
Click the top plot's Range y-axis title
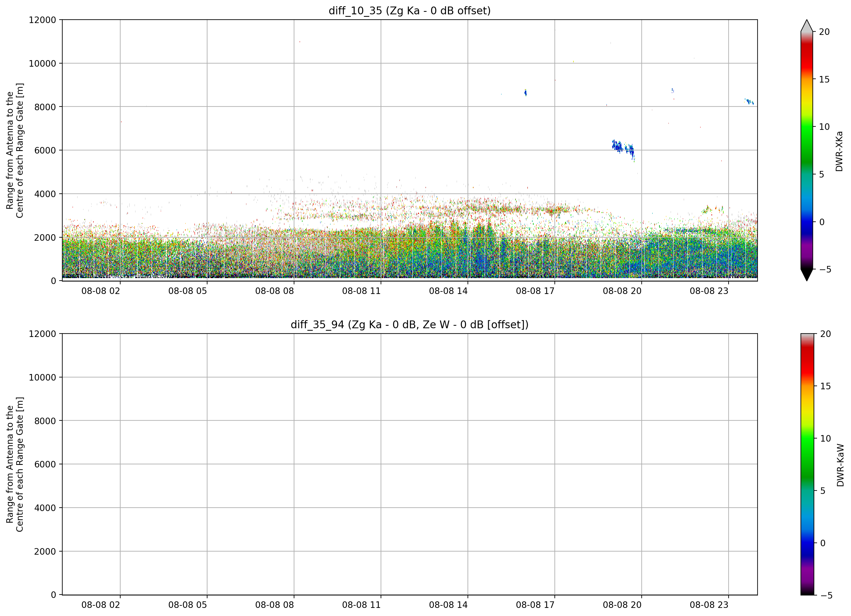click(x=15, y=150)
